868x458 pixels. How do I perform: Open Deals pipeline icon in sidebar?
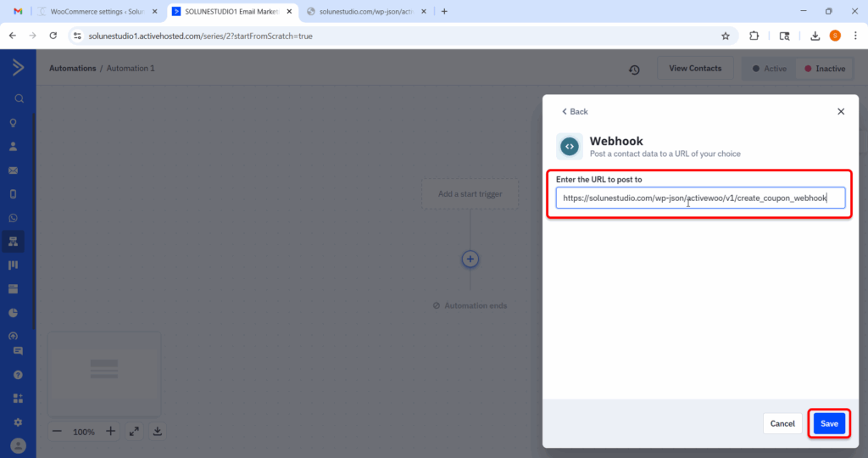14,265
